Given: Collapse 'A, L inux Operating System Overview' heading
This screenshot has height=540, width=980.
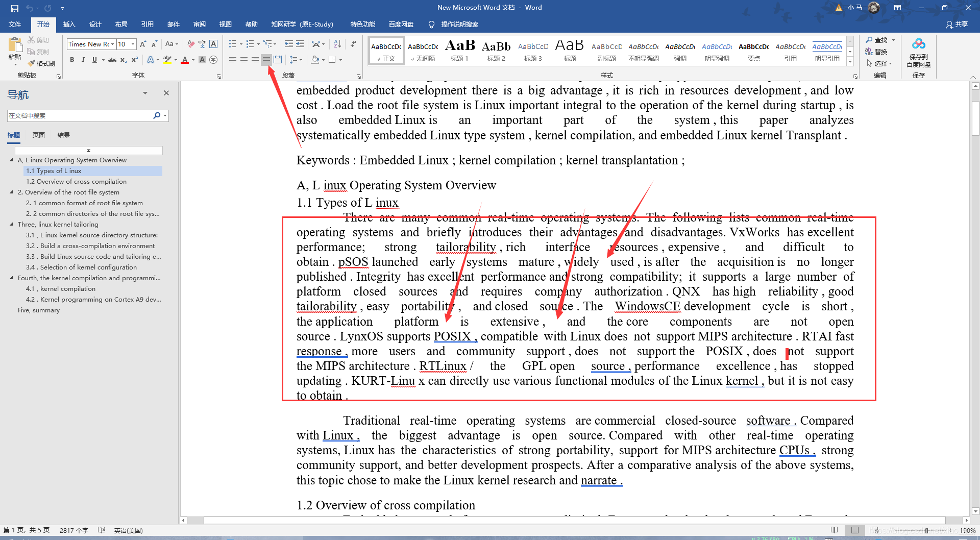Looking at the screenshot, I should (x=11, y=160).
